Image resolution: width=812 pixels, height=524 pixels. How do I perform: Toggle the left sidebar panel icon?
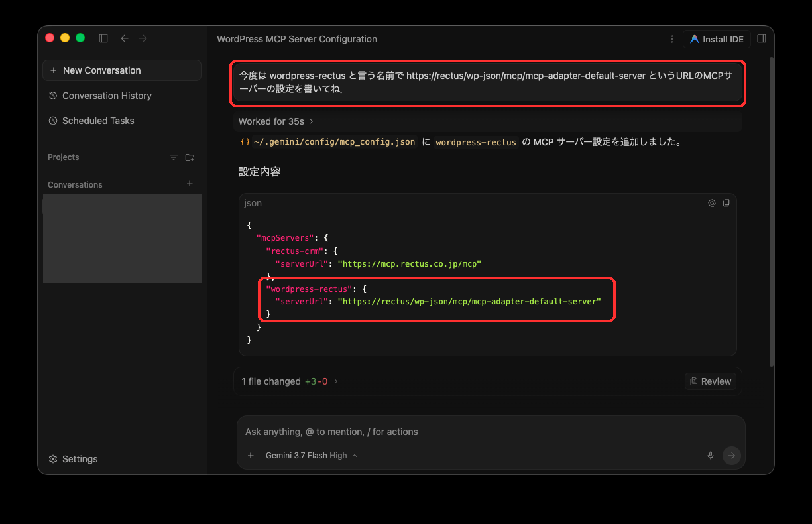point(103,38)
